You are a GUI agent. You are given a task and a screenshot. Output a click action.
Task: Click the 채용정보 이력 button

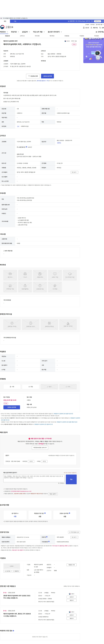pos(72,565)
